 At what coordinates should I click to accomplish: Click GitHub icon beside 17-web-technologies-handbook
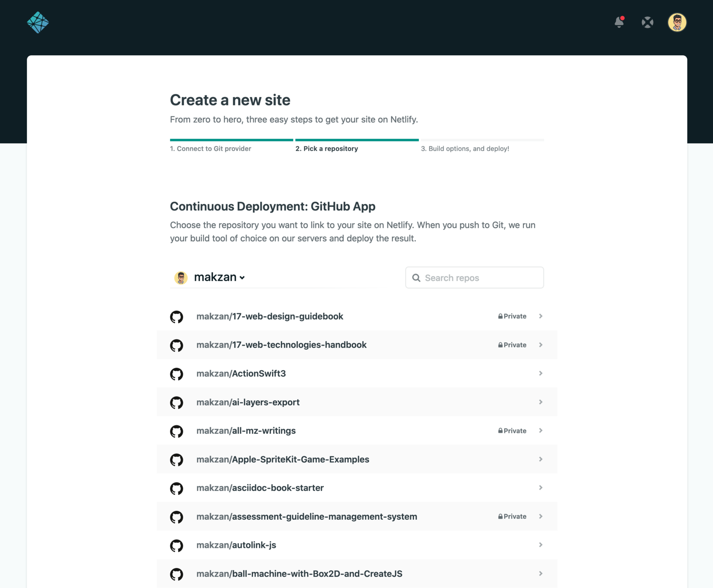coord(177,345)
